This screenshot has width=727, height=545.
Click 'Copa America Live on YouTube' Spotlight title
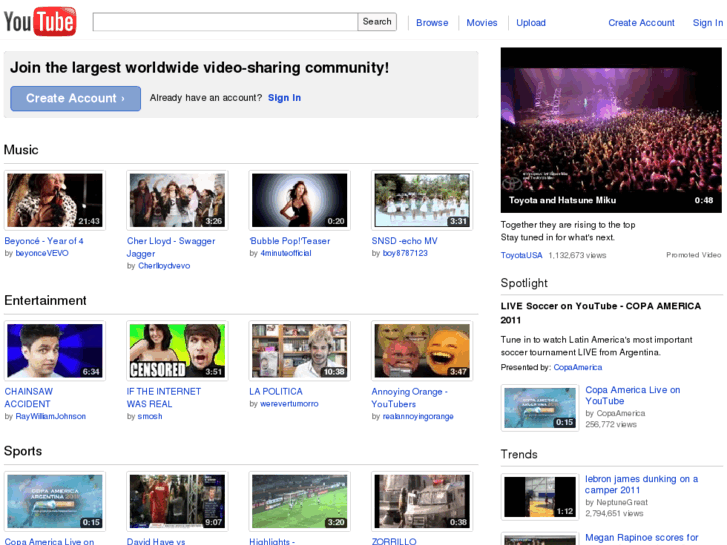click(x=632, y=395)
